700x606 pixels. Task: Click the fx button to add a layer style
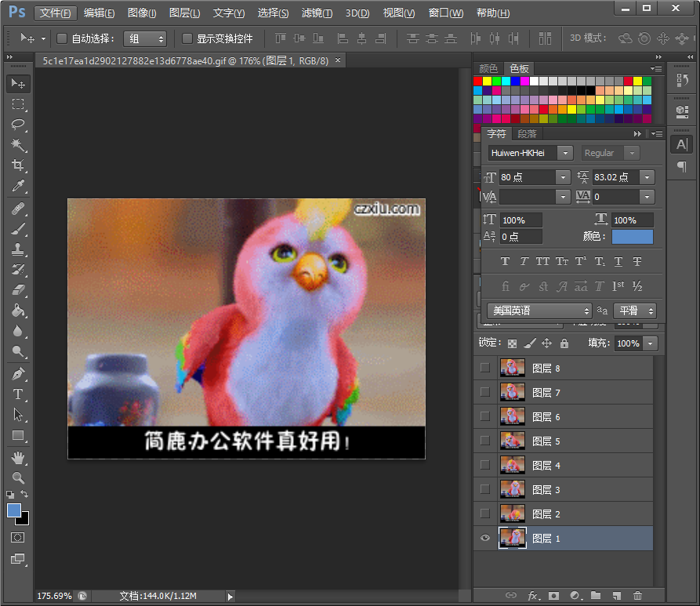(x=533, y=596)
